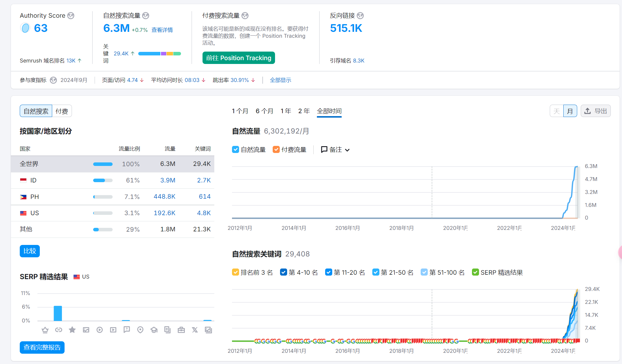This screenshot has width=622, height=364.
Task: Expand the 备注 dropdown arrow
Action: pos(348,150)
